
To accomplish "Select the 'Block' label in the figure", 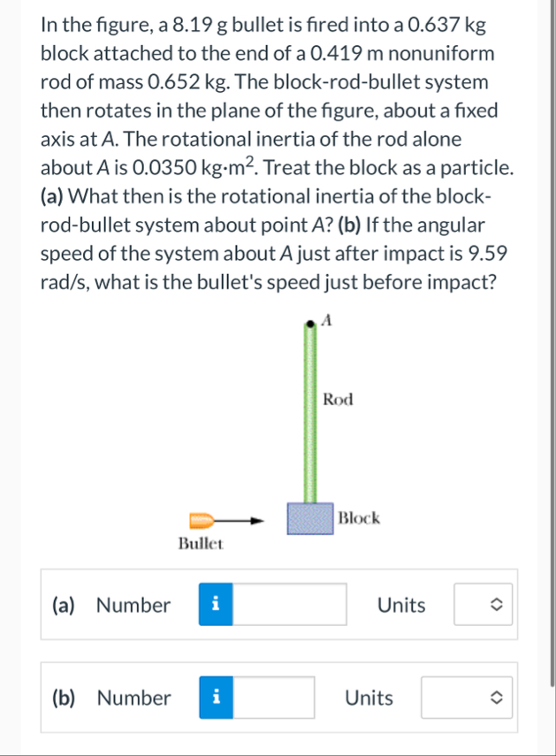I will [x=359, y=518].
